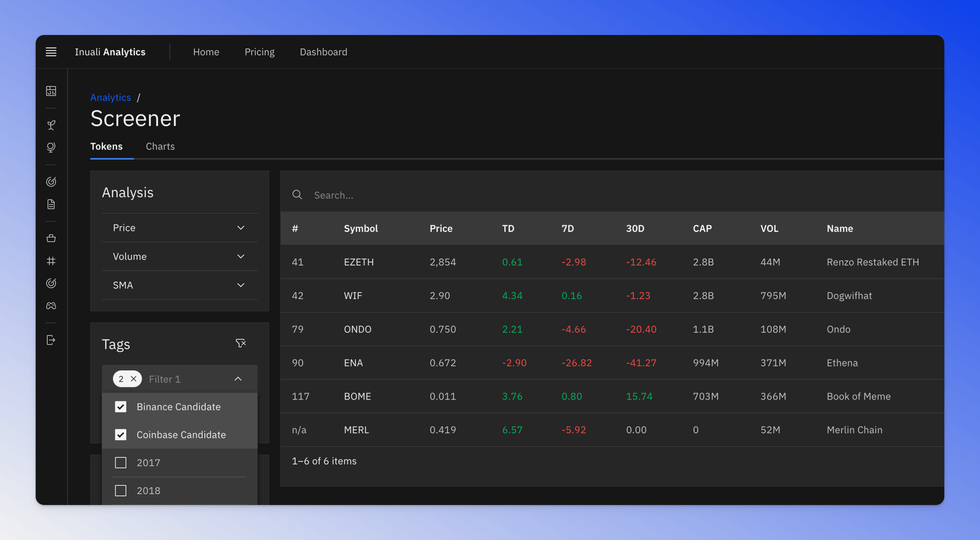The height and width of the screenshot is (540, 980).
Task: Click the globe icon in sidebar
Action: pyautogui.click(x=51, y=147)
